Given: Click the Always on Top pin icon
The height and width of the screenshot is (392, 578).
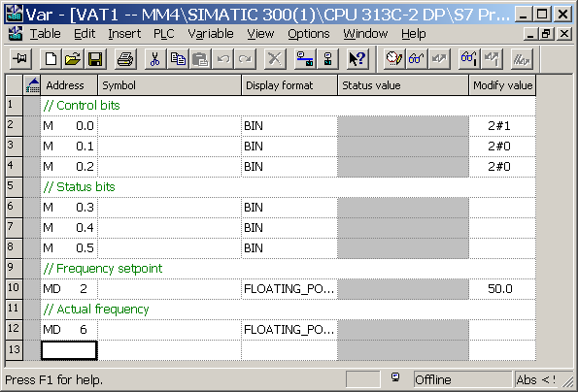Looking at the screenshot, I should point(19,59).
